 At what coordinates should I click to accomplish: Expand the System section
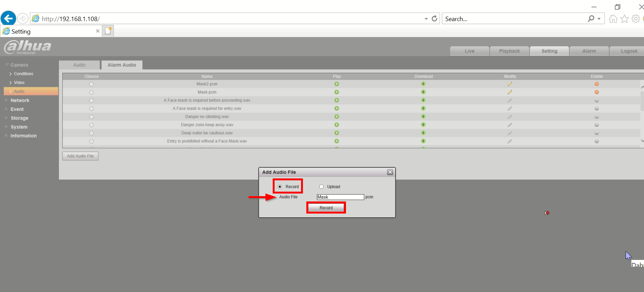[19, 127]
